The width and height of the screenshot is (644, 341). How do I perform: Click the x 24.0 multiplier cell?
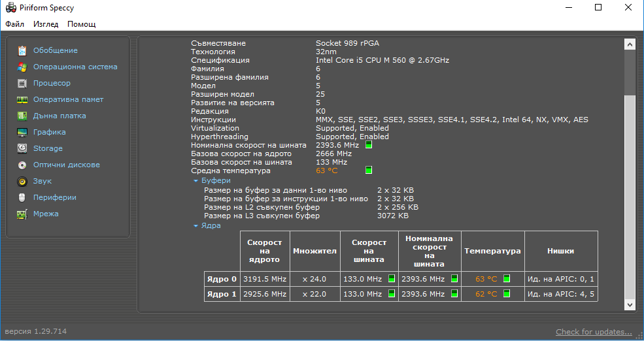click(x=314, y=279)
